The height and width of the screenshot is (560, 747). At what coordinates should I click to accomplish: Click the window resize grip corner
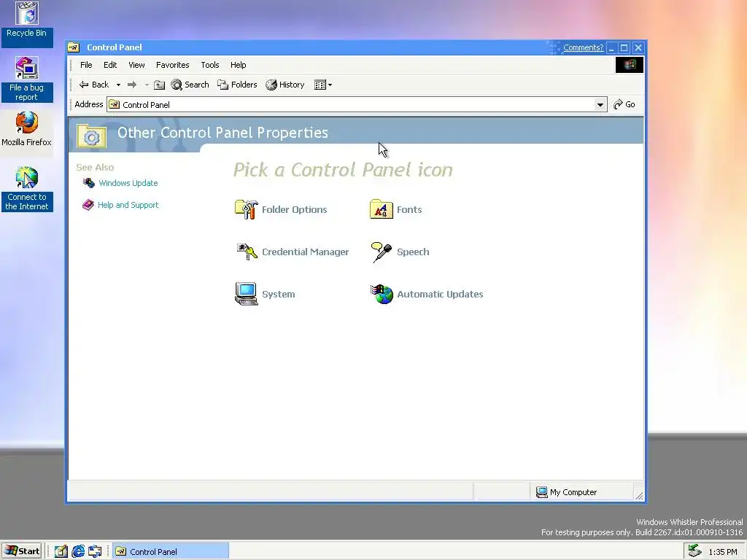point(639,496)
